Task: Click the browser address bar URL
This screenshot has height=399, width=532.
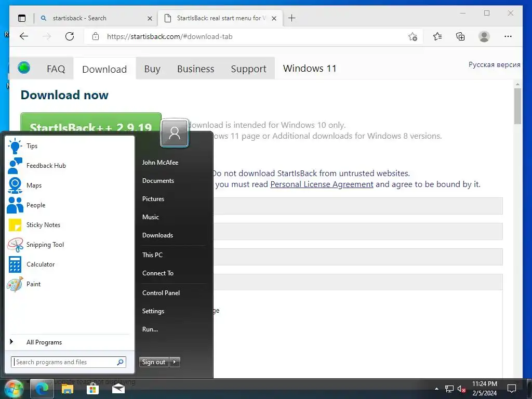Action: click(x=170, y=37)
